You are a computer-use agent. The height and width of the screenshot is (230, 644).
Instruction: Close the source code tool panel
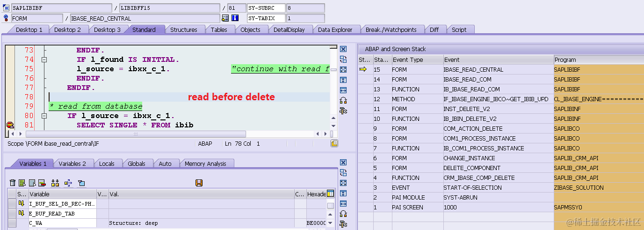(x=343, y=49)
